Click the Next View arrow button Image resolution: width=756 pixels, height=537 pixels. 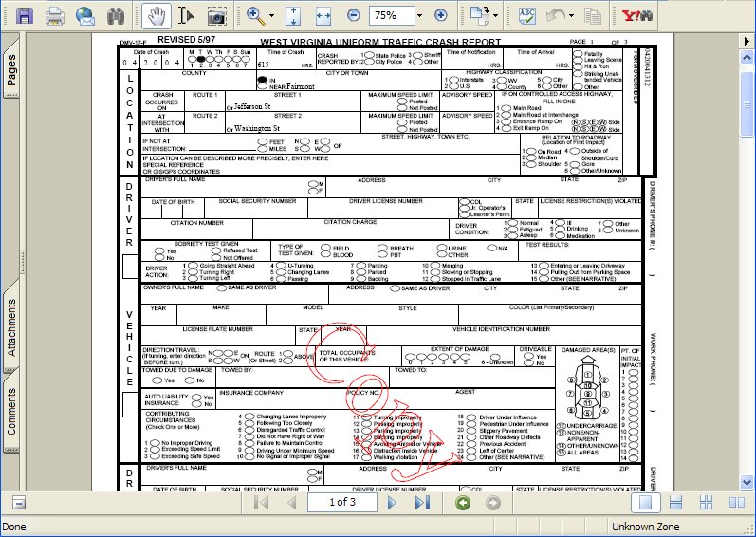(x=492, y=503)
